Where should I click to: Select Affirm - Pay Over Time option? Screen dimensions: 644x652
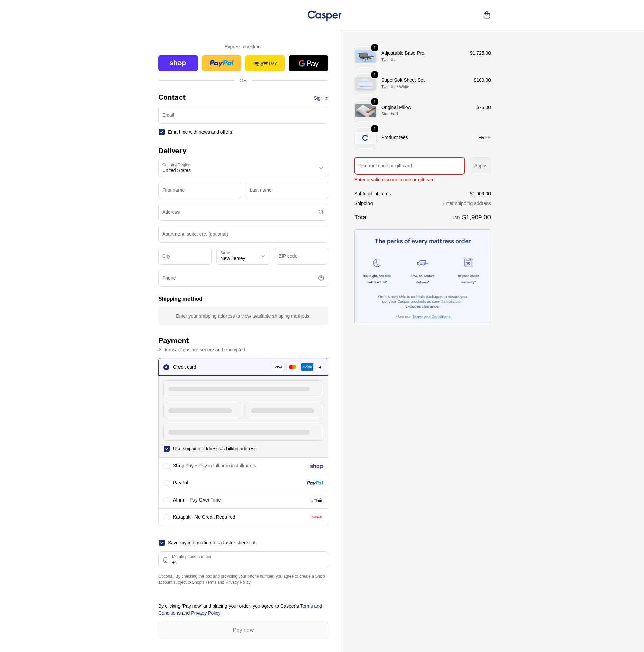[x=166, y=500]
